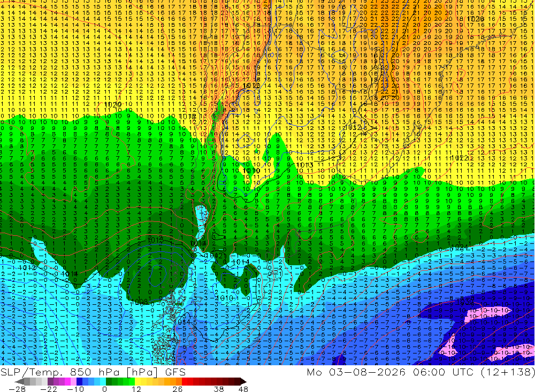Click the '-10' color scale label

75,389
